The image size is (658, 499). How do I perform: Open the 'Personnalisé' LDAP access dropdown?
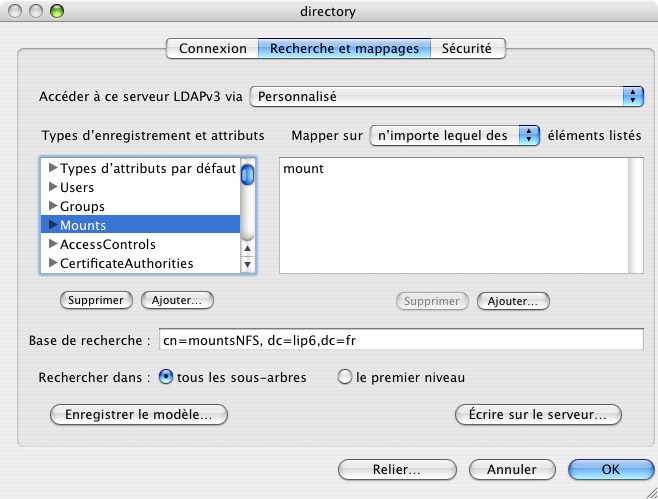pyautogui.click(x=446, y=97)
